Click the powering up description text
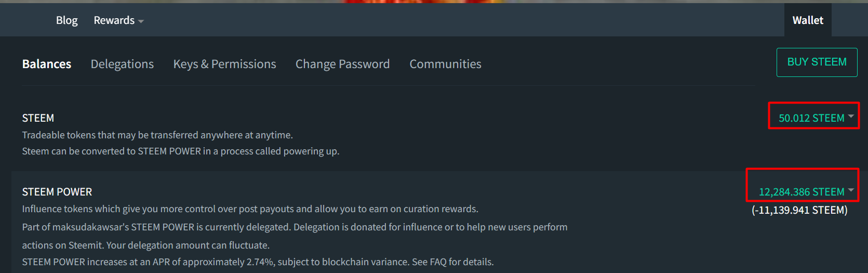The image size is (868, 273). click(x=181, y=151)
